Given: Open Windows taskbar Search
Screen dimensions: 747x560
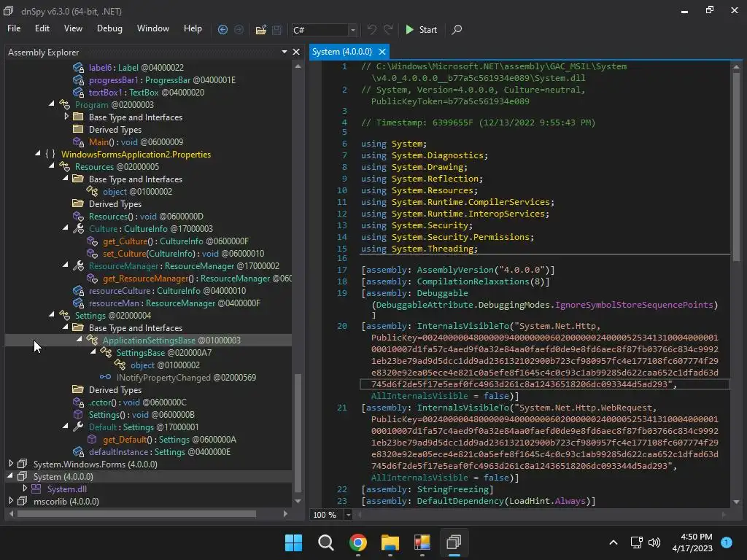Looking at the screenshot, I should (x=326, y=542).
